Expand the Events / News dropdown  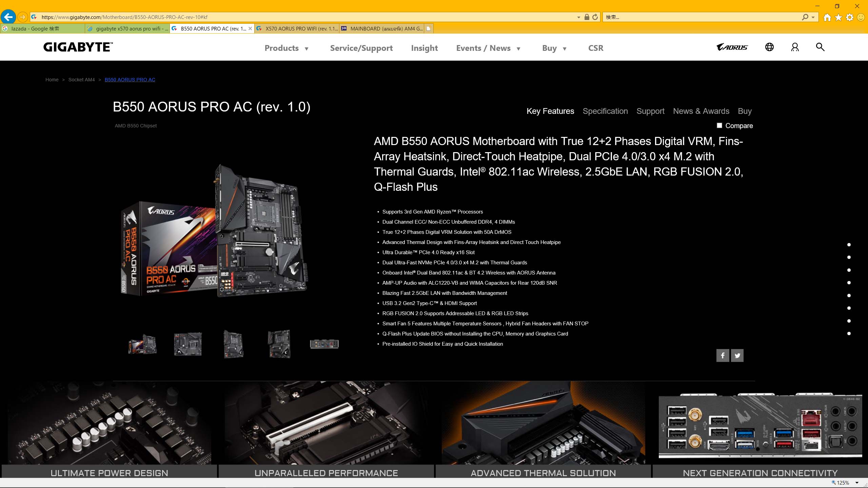click(x=488, y=48)
